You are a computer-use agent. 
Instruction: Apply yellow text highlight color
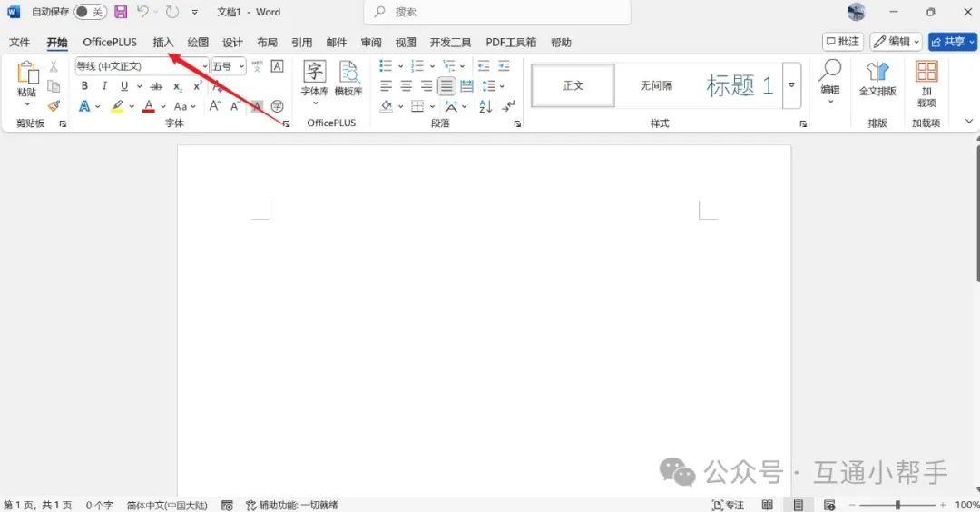click(117, 106)
